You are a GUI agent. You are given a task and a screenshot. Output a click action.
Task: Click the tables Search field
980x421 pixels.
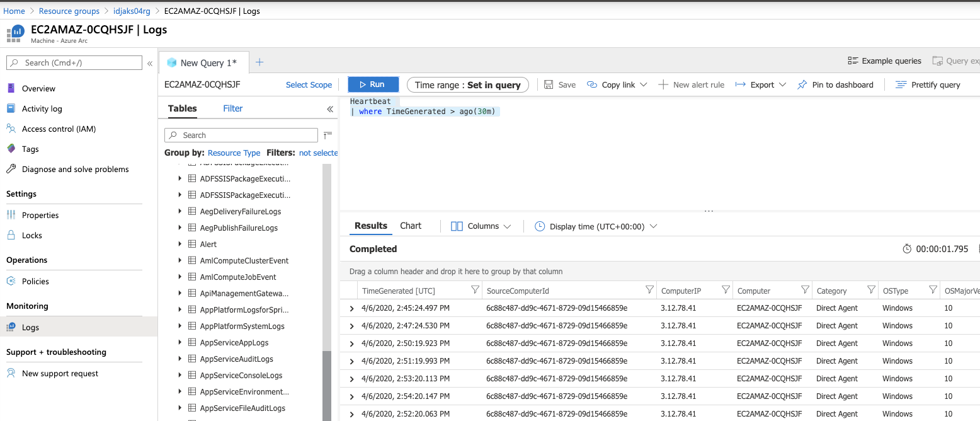241,135
